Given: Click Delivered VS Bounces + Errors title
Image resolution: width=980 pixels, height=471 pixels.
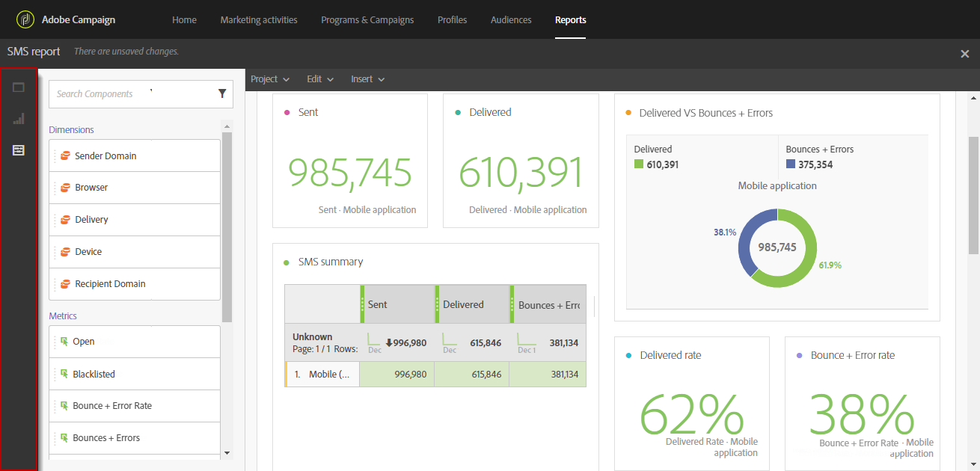Looking at the screenshot, I should [x=706, y=113].
